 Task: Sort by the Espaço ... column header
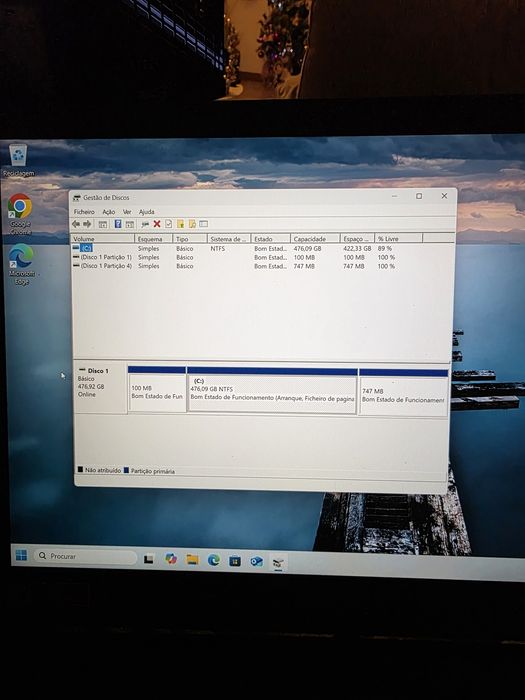(x=357, y=239)
